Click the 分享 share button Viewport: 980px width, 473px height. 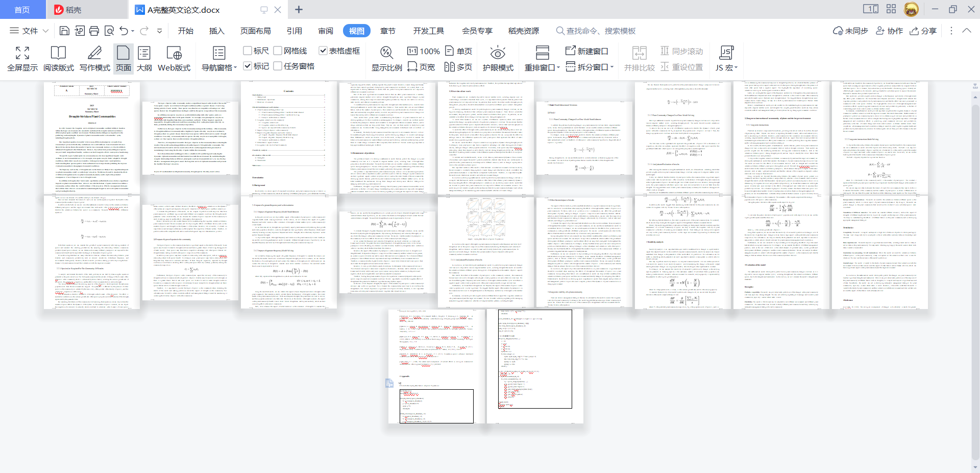click(x=923, y=31)
